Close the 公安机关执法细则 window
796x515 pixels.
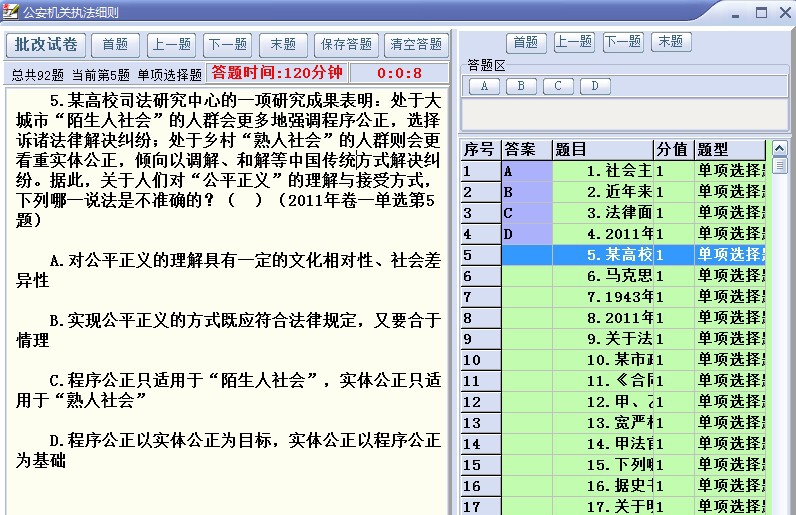785,13
